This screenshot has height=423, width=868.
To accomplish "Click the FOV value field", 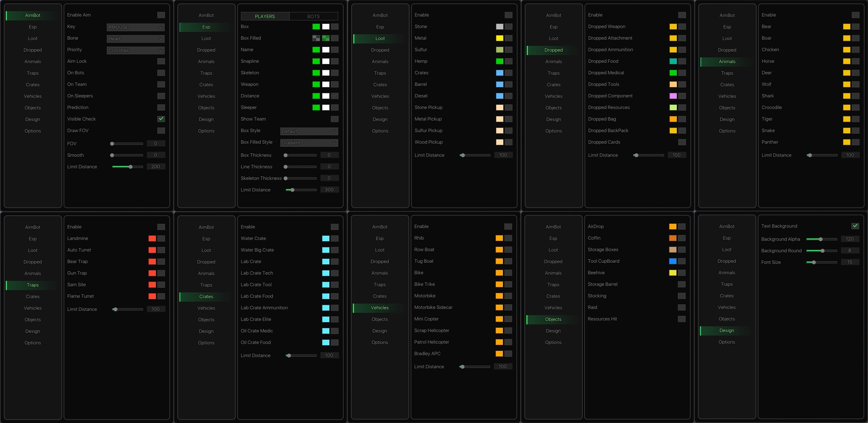I will (156, 143).
